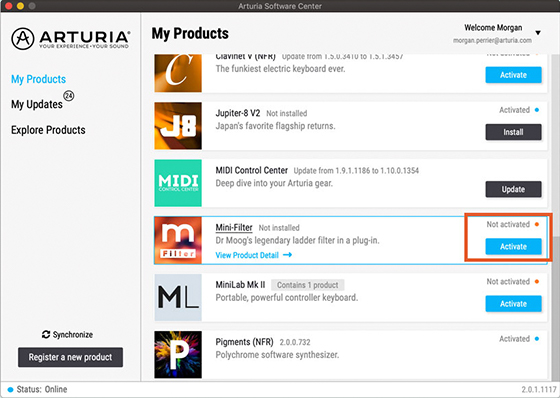Click the Arturia Software Center window title
The height and width of the screenshot is (398, 560).
tap(280, 6)
